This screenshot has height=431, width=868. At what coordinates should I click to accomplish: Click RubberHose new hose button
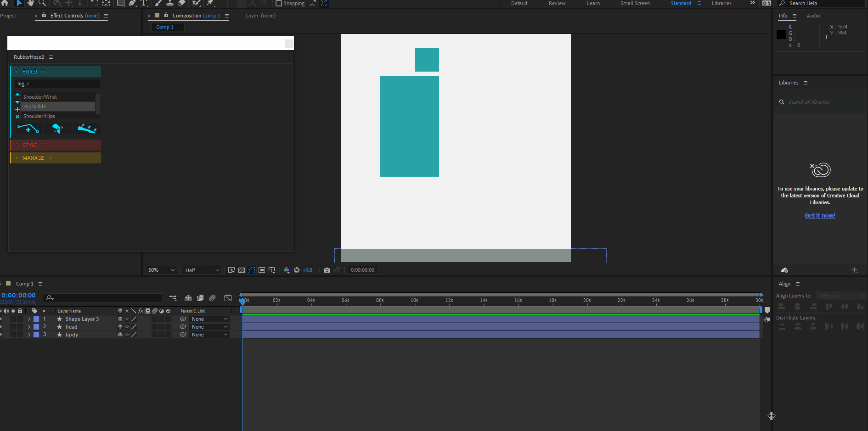[28, 129]
